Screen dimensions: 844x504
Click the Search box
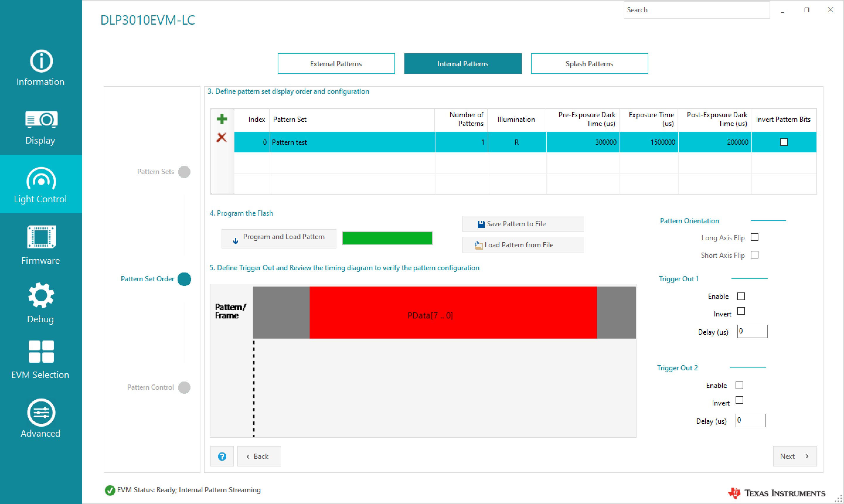697,10
